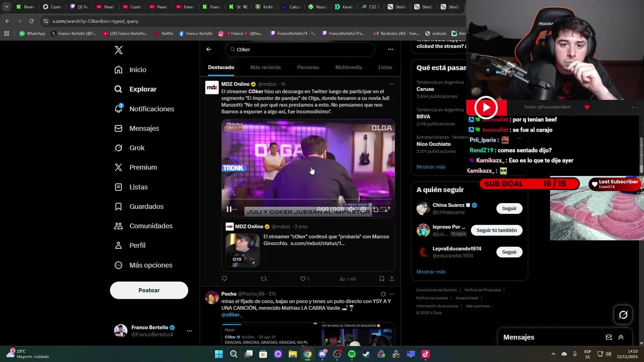Expand the Mensajes drawer
This screenshot has height=362, width=644.
point(621,337)
